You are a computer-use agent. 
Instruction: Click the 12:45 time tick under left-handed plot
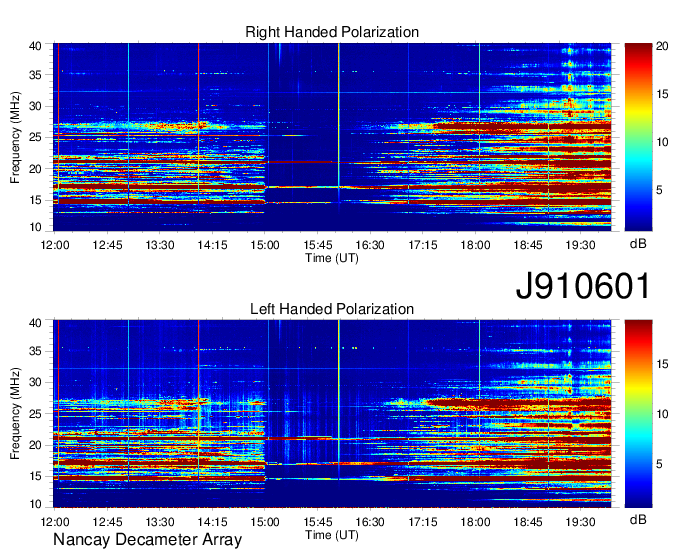click(107, 522)
